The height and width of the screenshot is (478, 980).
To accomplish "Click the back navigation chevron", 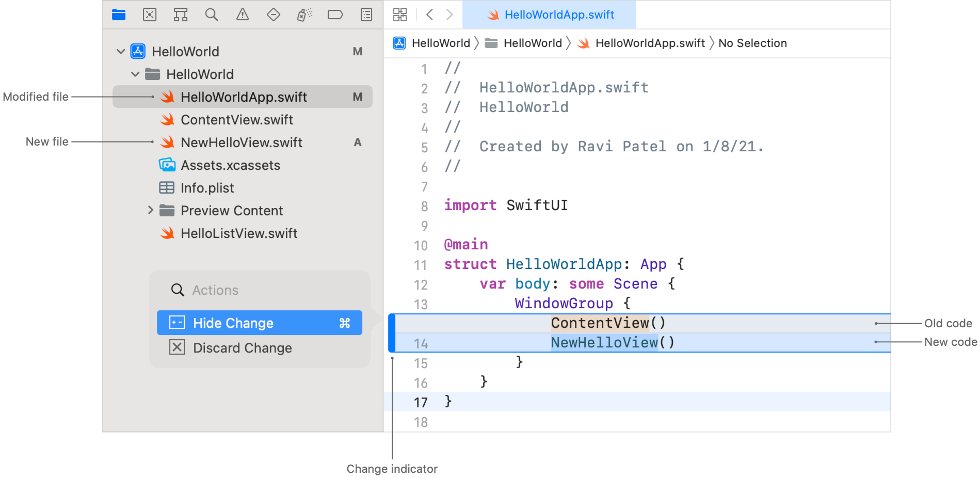I will pos(430,14).
